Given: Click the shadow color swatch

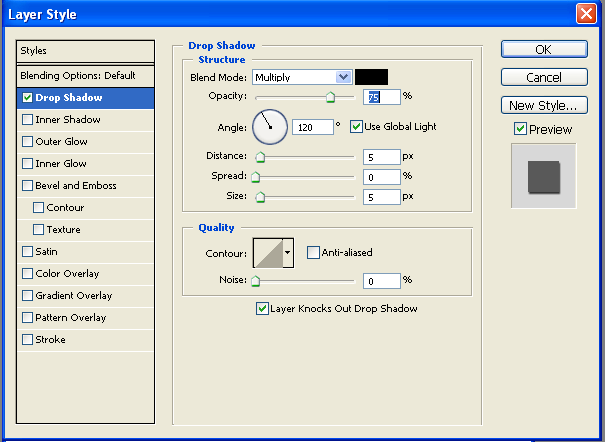Looking at the screenshot, I should 372,77.
